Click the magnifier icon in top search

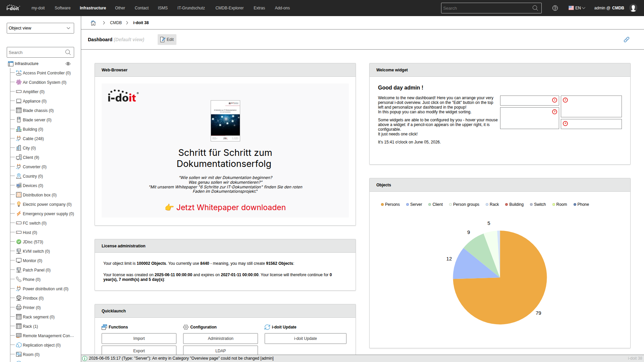(x=535, y=8)
